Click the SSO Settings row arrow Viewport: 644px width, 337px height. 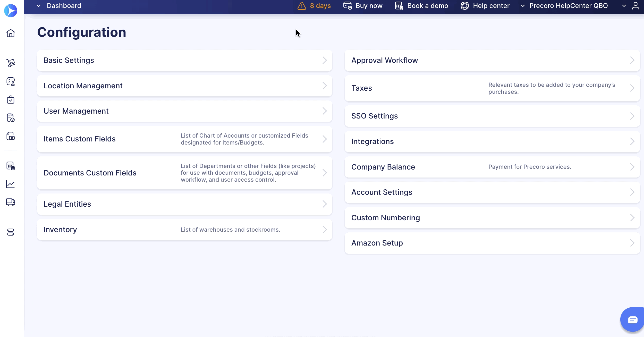pyautogui.click(x=632, y=116)
